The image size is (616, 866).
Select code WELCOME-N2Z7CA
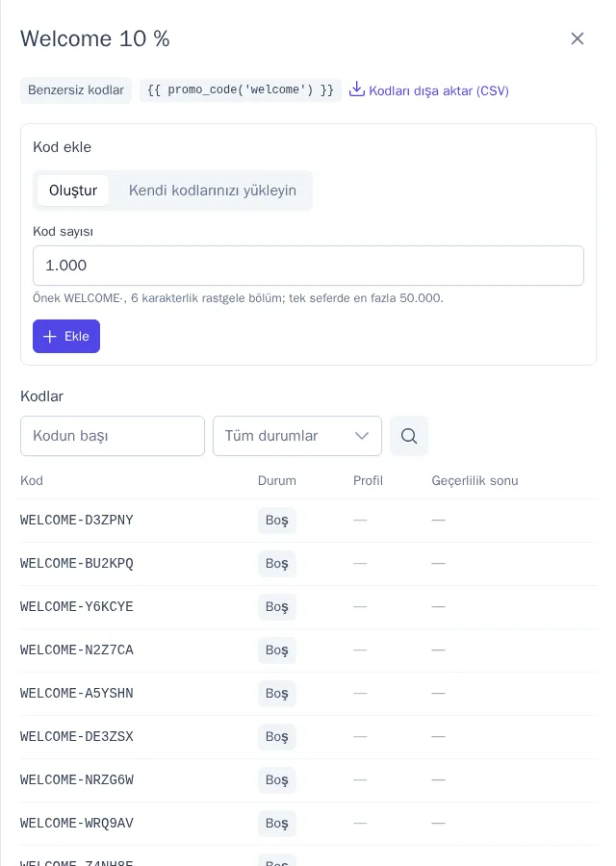click(x=77, y=650)
